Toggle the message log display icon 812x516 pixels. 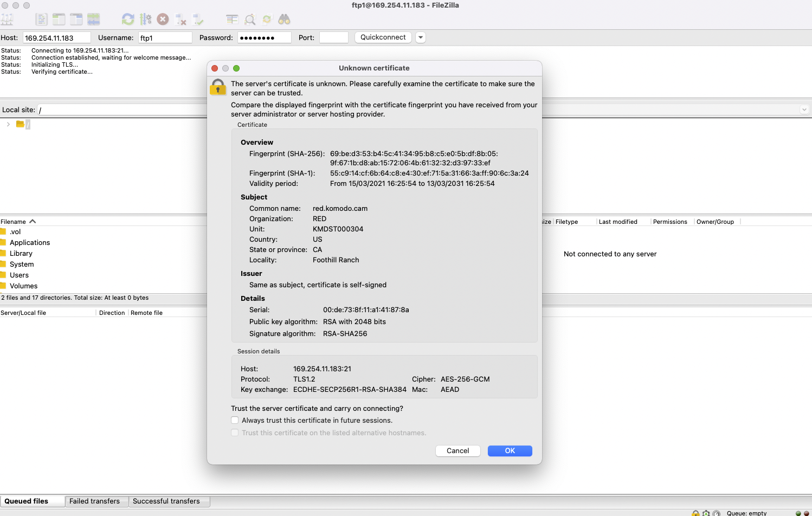pyautogui.click(x=41, y=20)
